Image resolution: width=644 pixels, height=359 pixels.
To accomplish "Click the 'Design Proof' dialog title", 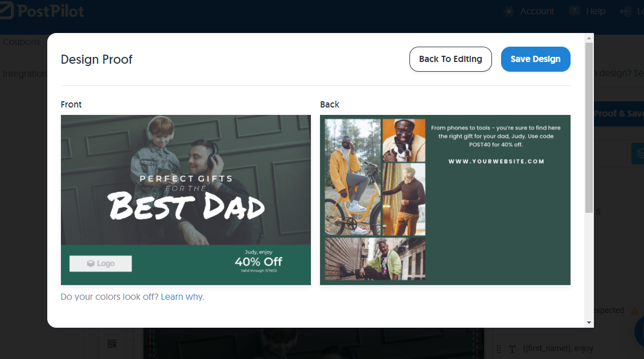I will 97,60.
